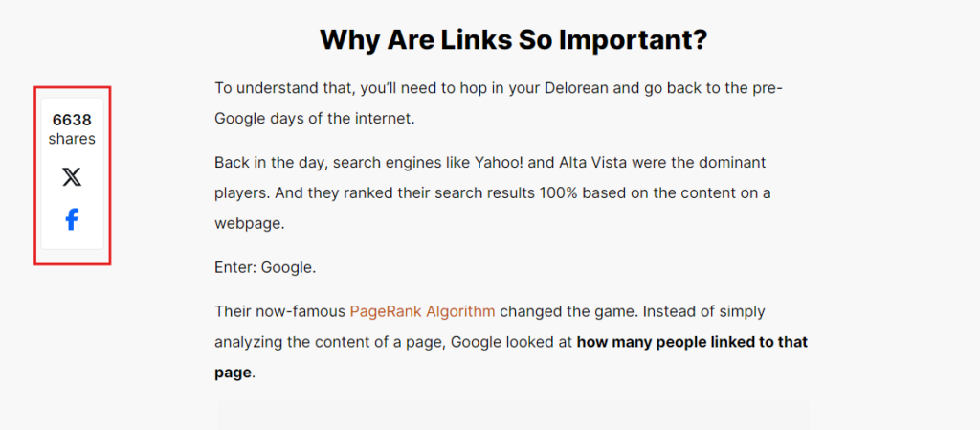Click the "Enter: Google." line
980x430 pixels.
[x=265, y=267]
